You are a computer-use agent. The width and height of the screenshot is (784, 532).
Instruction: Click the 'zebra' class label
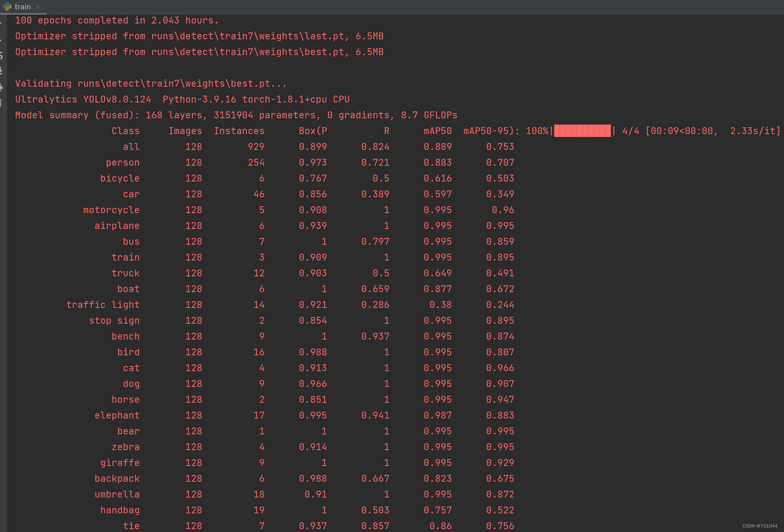tap(126, 447)
